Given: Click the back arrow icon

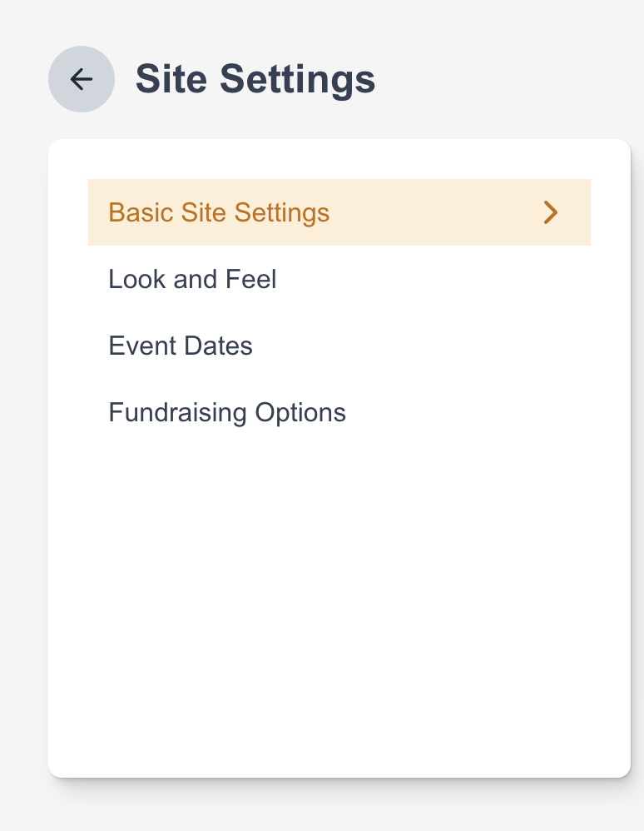Looking at the screenshot, I should click(81, 79).
